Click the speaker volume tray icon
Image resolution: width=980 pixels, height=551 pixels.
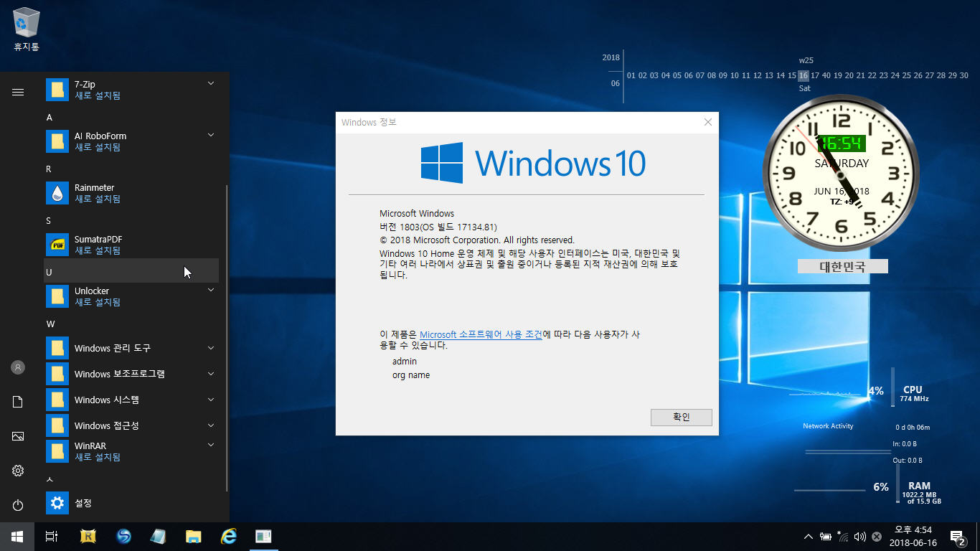tap(859, 537)
